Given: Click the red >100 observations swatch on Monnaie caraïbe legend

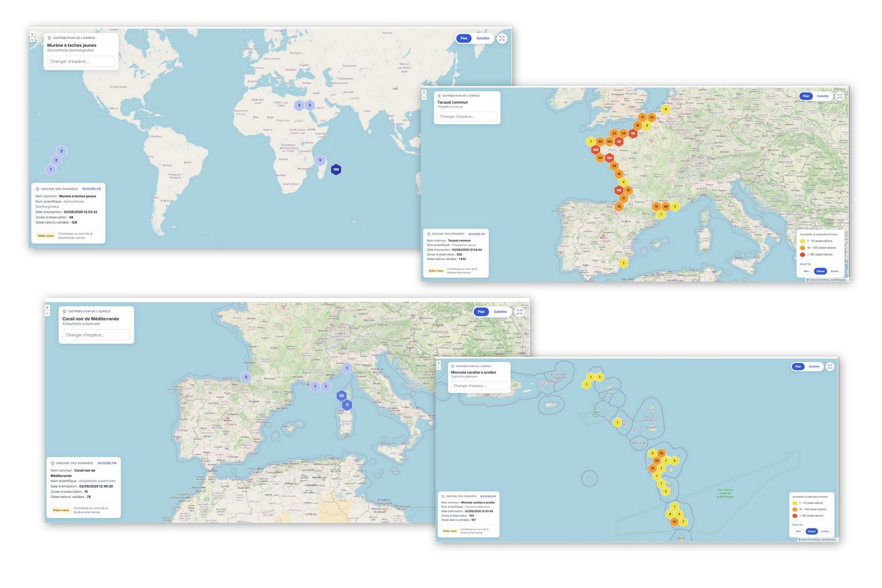Looking at the screenshot, I should pyautogui.click(x=794, y=516).
